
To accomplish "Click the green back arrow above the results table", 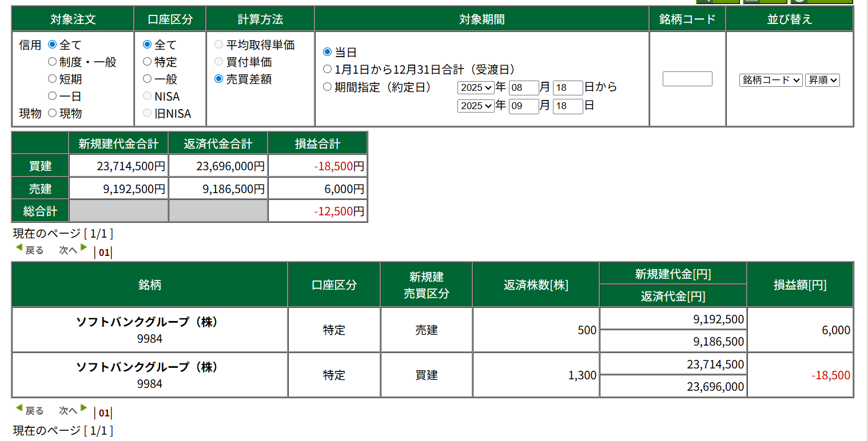I will click(19, 248).
